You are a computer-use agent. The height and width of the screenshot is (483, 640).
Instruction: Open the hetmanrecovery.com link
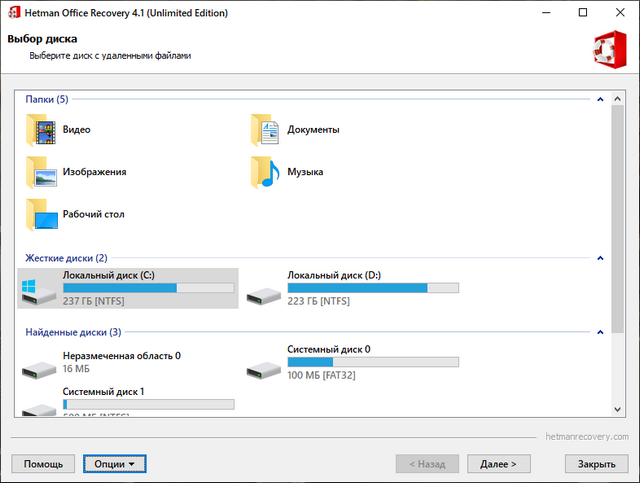click(585, 437)
